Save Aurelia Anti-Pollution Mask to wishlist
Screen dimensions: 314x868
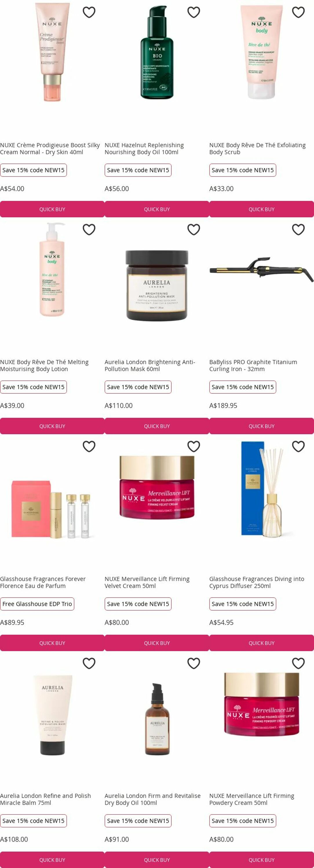[193, 229]
